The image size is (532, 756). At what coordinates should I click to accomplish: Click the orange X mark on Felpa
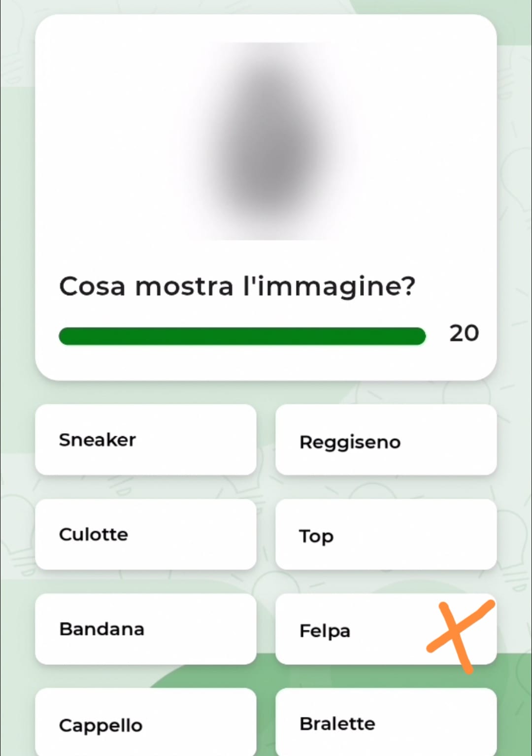point(458,634)
